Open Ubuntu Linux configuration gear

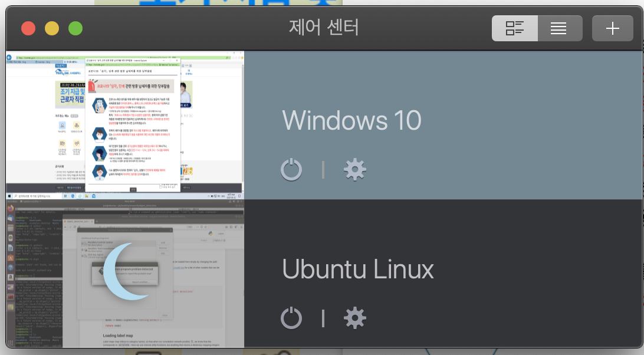(355, 318)
